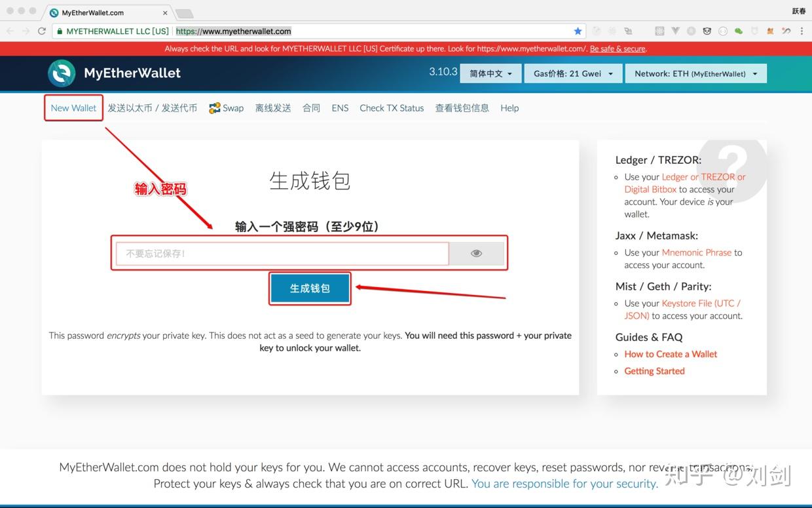Viewport: 812px width, 508px height.
Task: Click the panda-face browser extension icon
Action: coord(707,31)
